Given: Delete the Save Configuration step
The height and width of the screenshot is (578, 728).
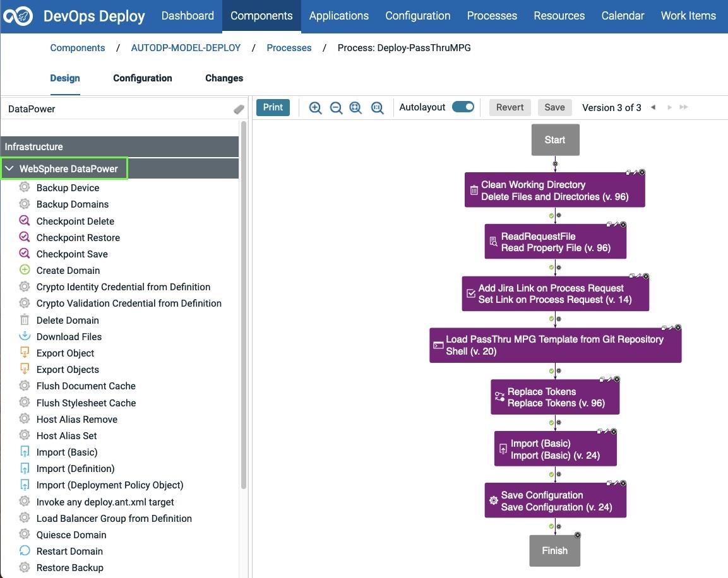Looking at the screenshot, I should [x=623, y=483].
